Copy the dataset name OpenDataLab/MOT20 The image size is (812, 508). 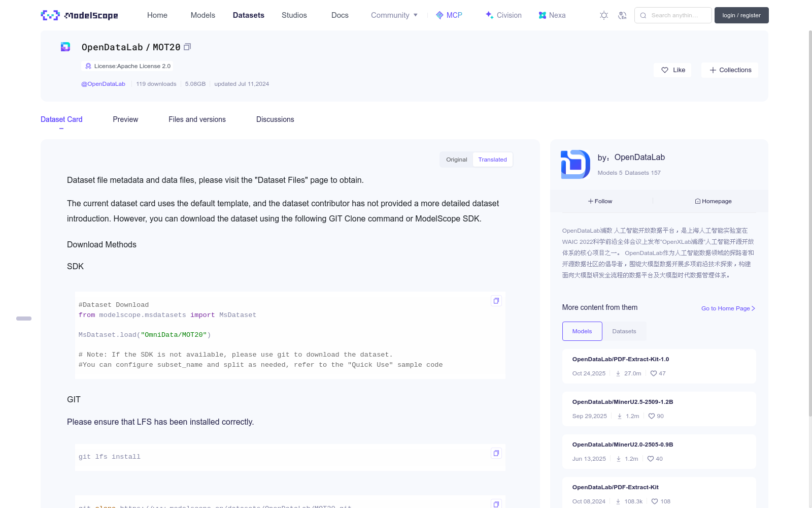pos(187,47)
